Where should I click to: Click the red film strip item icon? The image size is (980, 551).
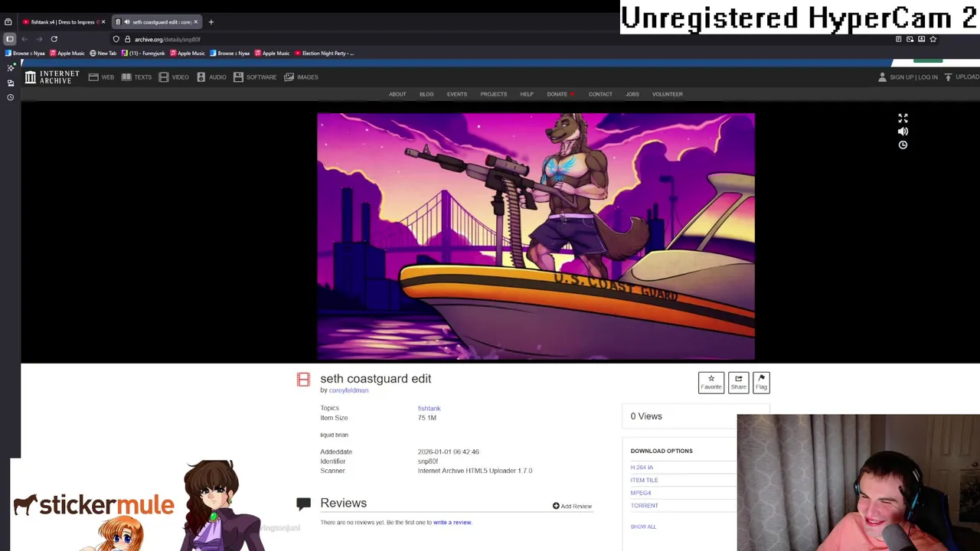[304, 379]
